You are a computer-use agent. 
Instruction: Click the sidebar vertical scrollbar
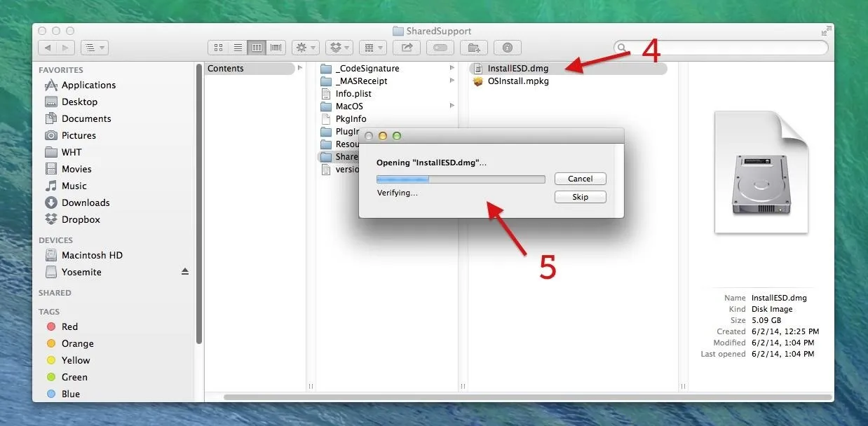199,203
